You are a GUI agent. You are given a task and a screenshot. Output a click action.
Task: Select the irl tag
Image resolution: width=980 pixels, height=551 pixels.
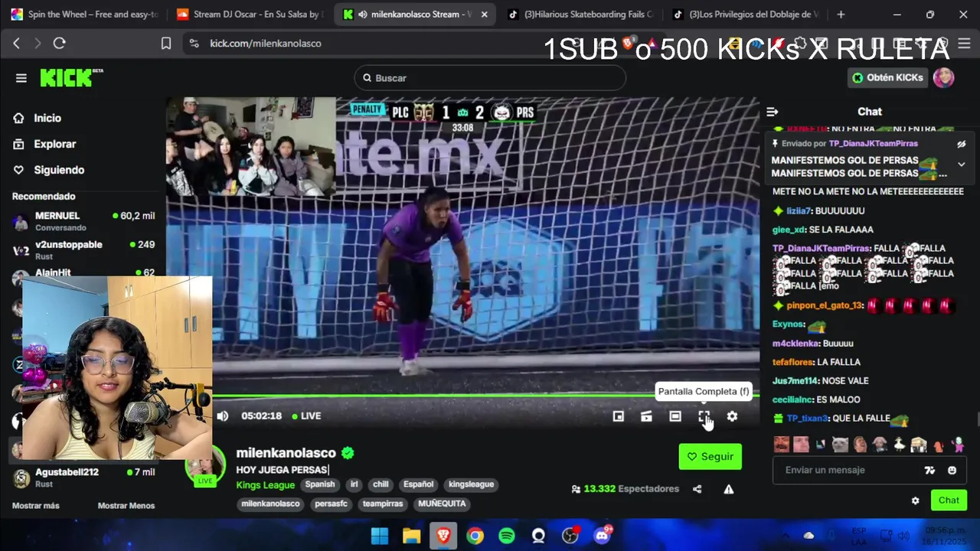[x=354, y=484]
